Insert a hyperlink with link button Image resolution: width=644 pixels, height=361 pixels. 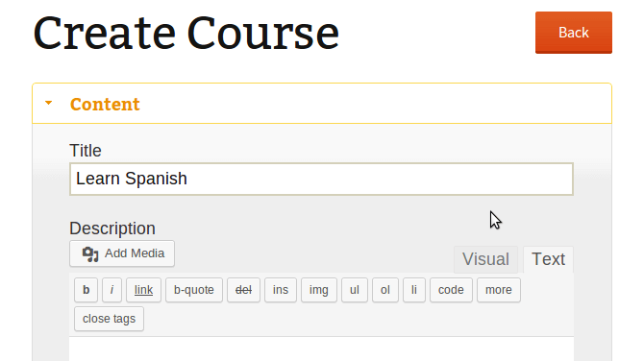tap(143, 290)
